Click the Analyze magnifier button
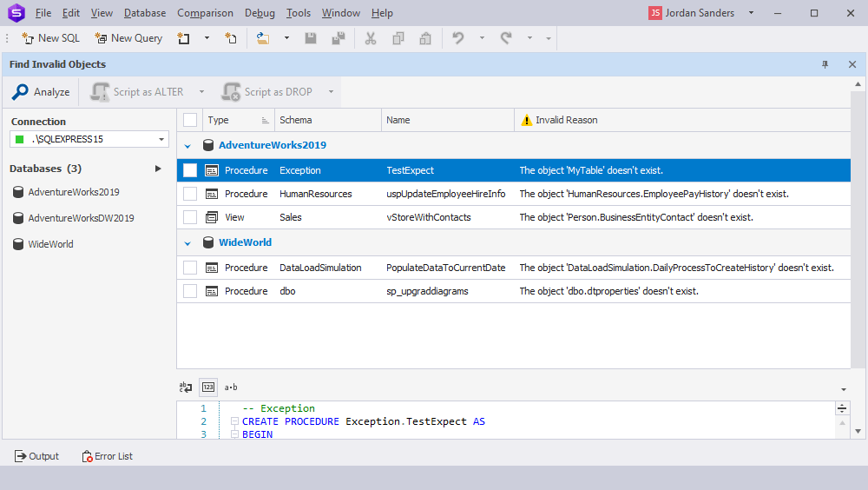Image resolution: width=868 pixels, height=490 pixels. (x=41, y=92)
